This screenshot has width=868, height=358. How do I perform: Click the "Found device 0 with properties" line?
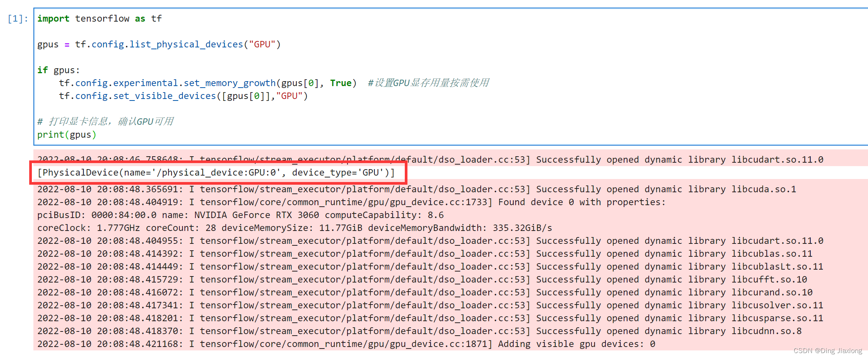pos(581,202)
